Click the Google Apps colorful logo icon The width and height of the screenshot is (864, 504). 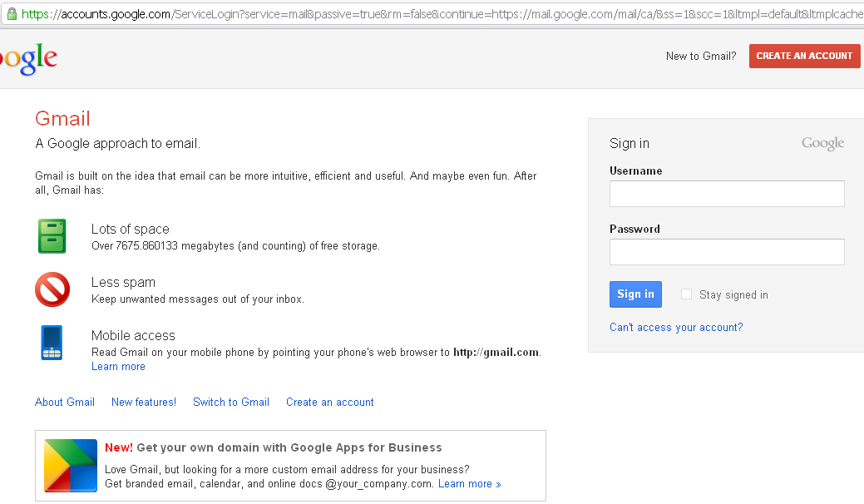70,466
